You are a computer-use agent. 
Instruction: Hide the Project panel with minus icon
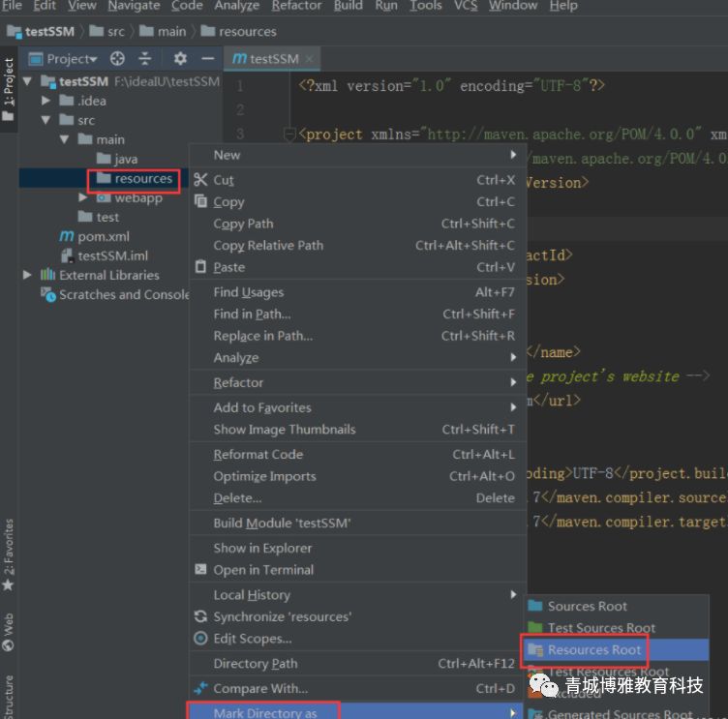[x=207, y=59]
